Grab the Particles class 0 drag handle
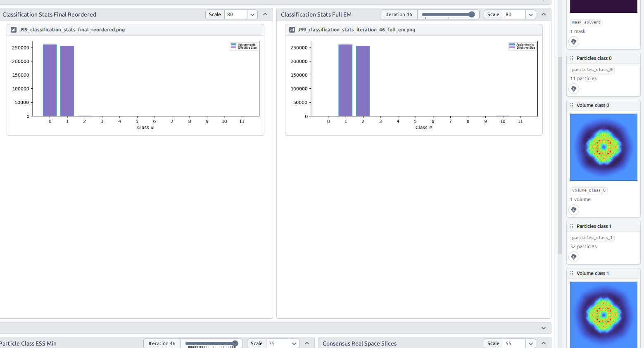 572,58
